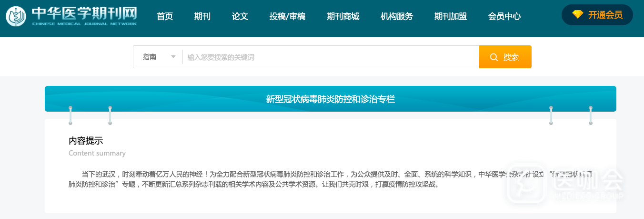
Task: Click the orange 搜索 button label
Action: [x=511, y=57]
